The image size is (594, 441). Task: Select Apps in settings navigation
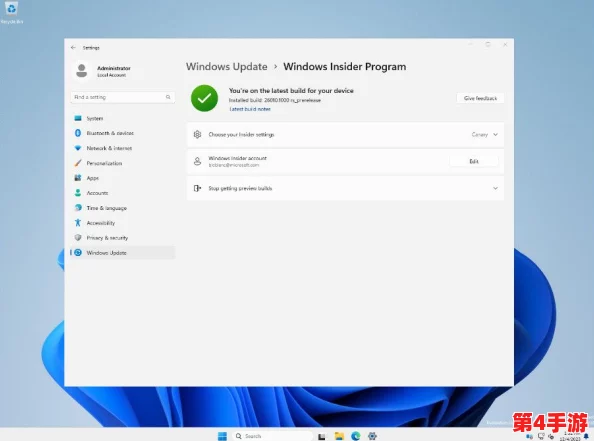pyautogui.click(x=122, y=178)
